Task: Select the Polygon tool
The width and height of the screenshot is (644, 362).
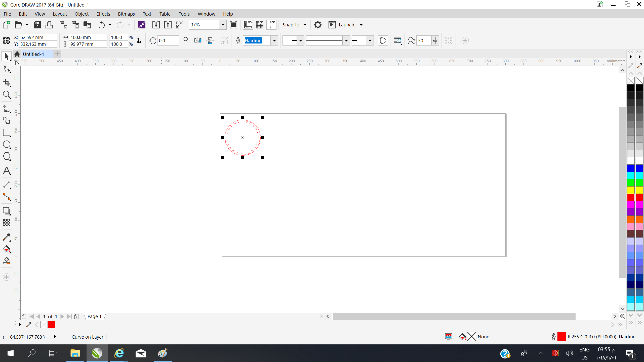Action: [7, 156]
